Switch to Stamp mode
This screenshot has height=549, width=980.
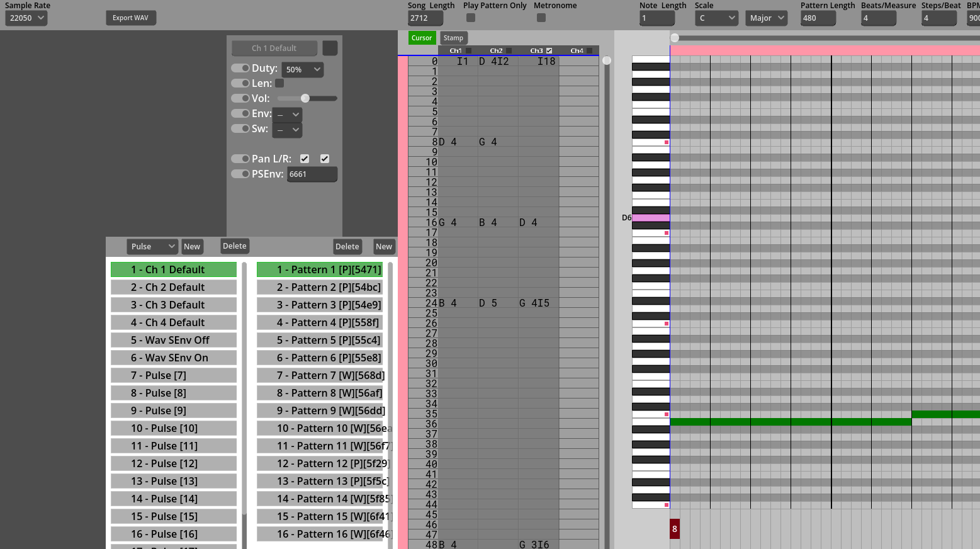click(453, 38)
